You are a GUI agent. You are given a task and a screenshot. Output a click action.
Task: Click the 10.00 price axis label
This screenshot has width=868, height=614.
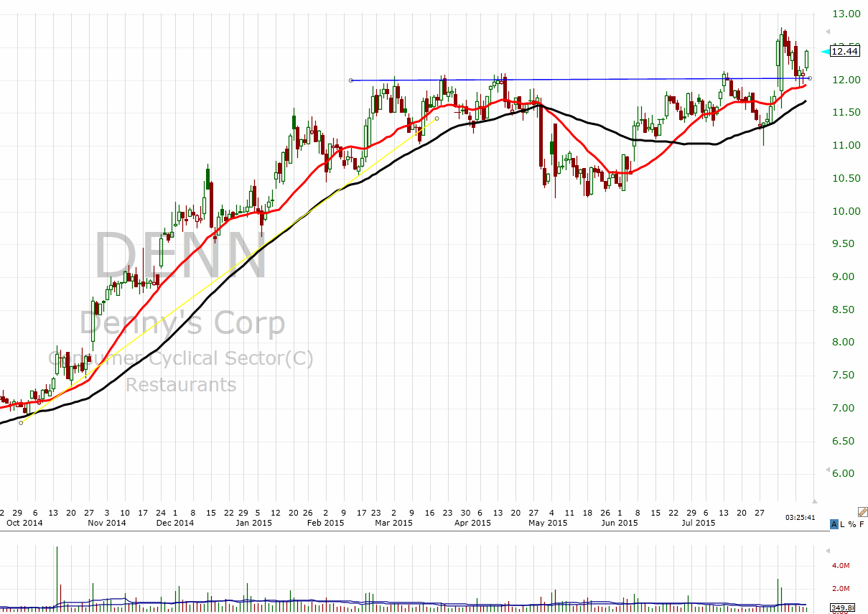[x=847, y=211]
